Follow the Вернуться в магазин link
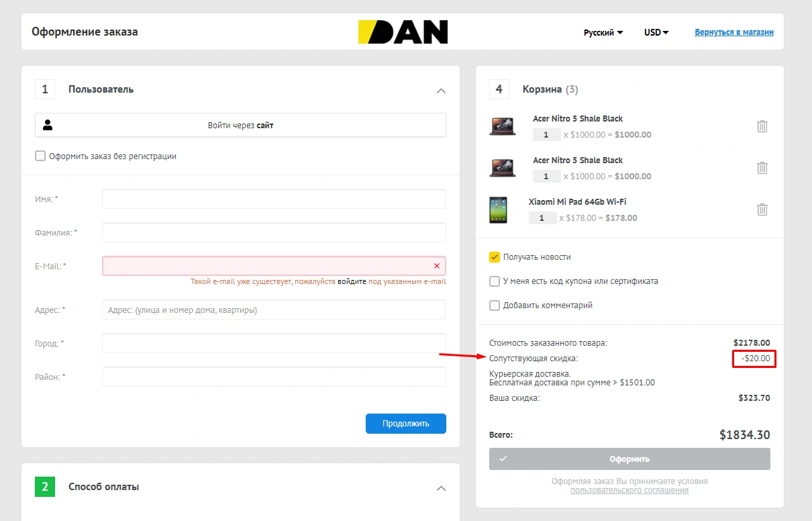The image size is (812, 521). (734, 32)
